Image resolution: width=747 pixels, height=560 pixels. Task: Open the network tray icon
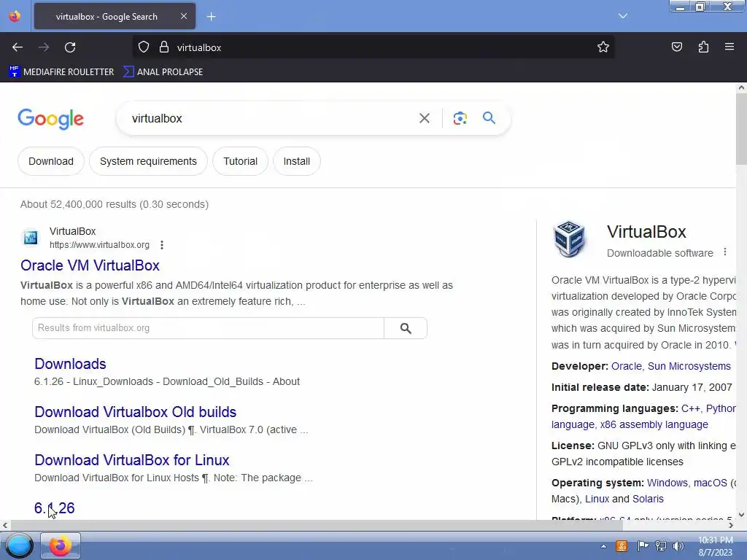[660, 546]
